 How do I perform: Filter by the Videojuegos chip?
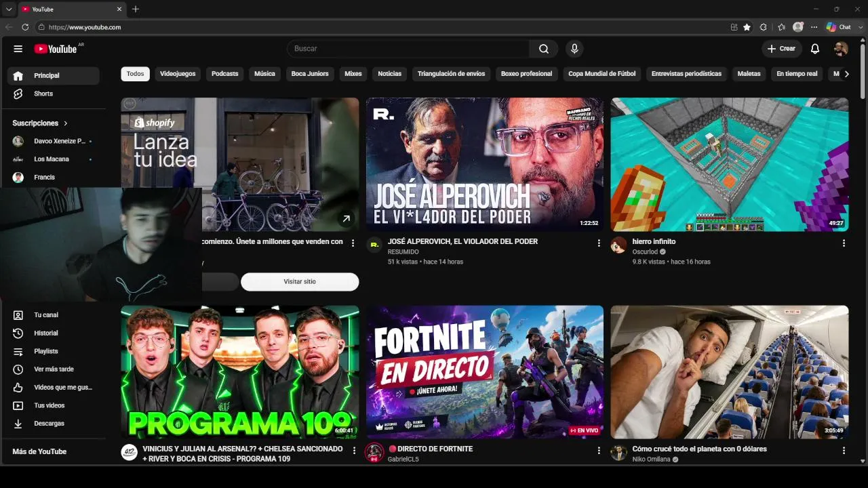(x=178, y=74)
